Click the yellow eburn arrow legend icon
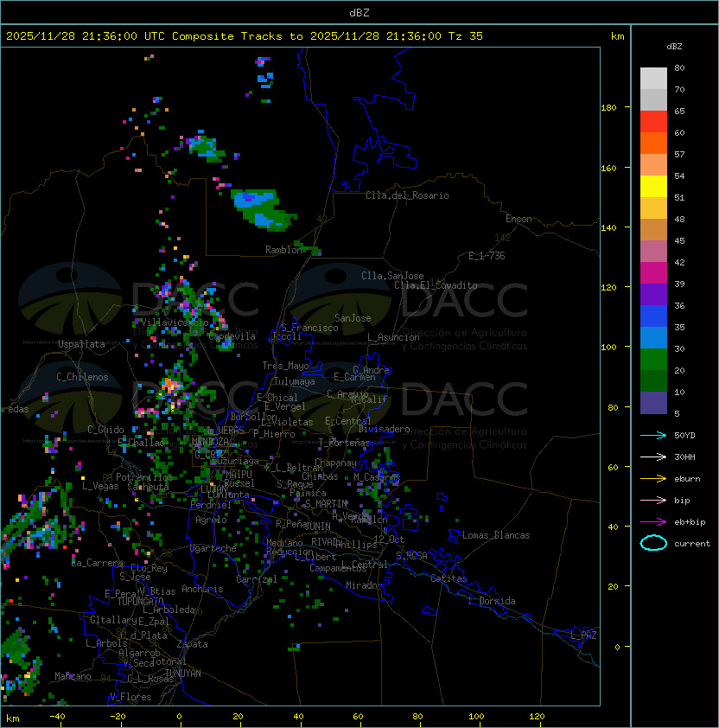The image size is (719, 728). 653,478
